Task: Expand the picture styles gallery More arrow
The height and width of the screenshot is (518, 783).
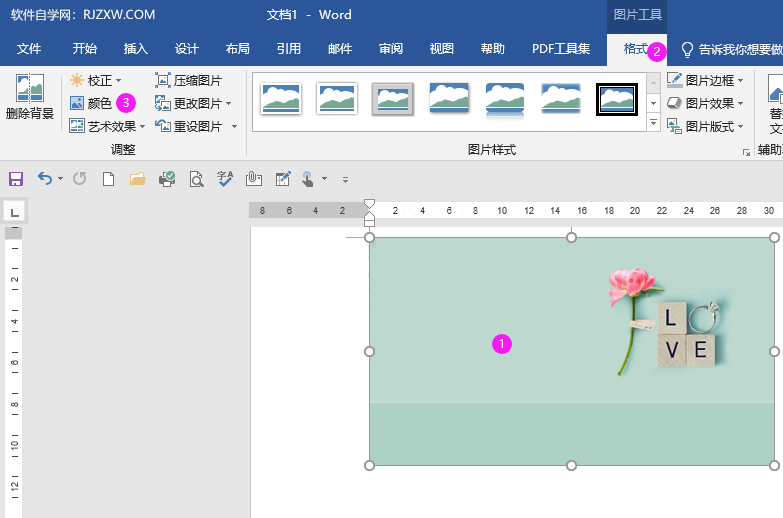Action: coord(653,124)
